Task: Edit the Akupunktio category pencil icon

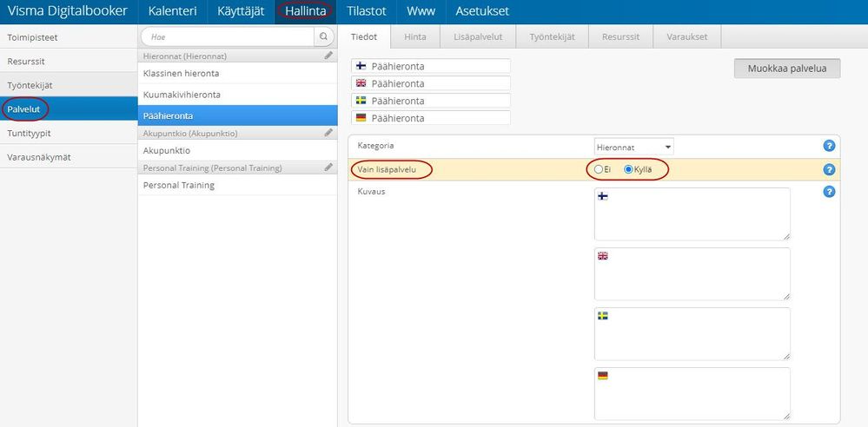Action: [328, 133]
